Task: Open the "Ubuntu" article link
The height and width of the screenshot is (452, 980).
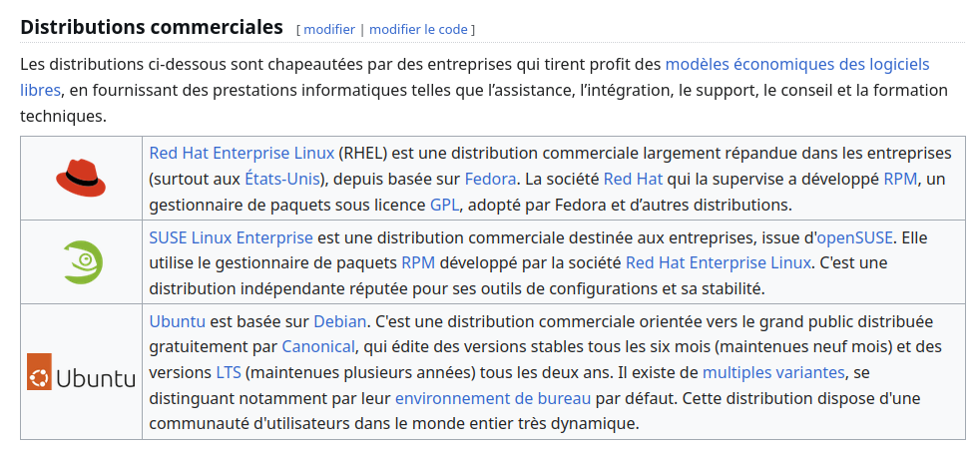Action: [x=178, y=320]
